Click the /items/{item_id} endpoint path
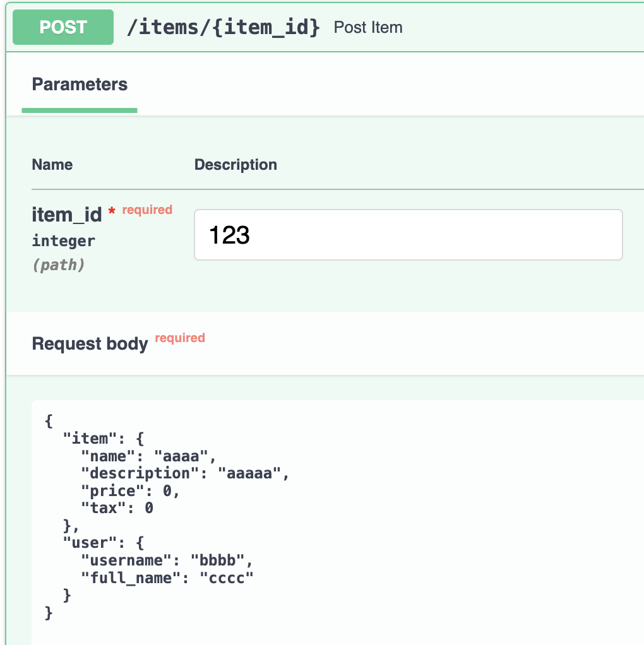This screenshot has width=644, height=645. (x=224, y=27)
